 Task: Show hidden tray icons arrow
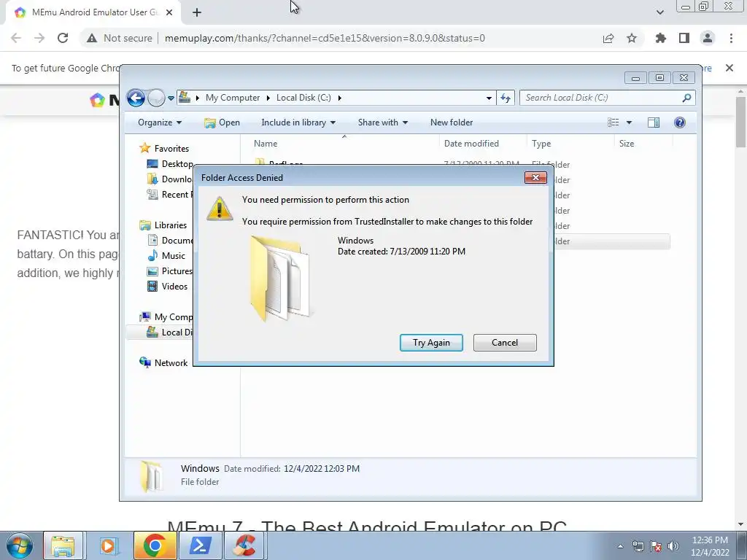pyautogui.click(x=620, y=546)
